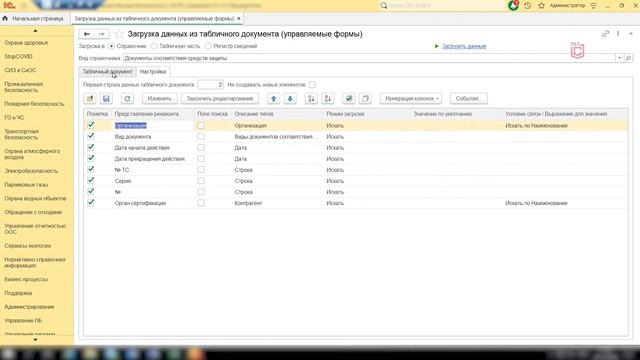Click the Изменить button
The height and width of the screenshot is (360, 640).
pyautogui.click(x=160, y=98)
